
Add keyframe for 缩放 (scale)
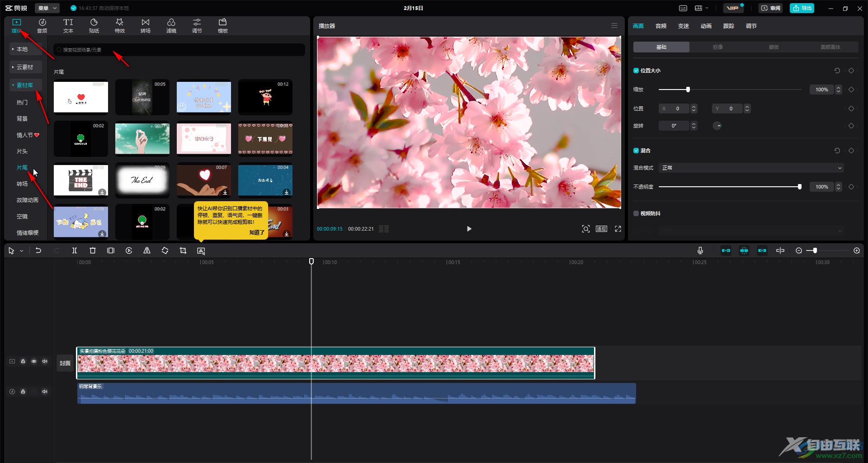coord(851,90)
